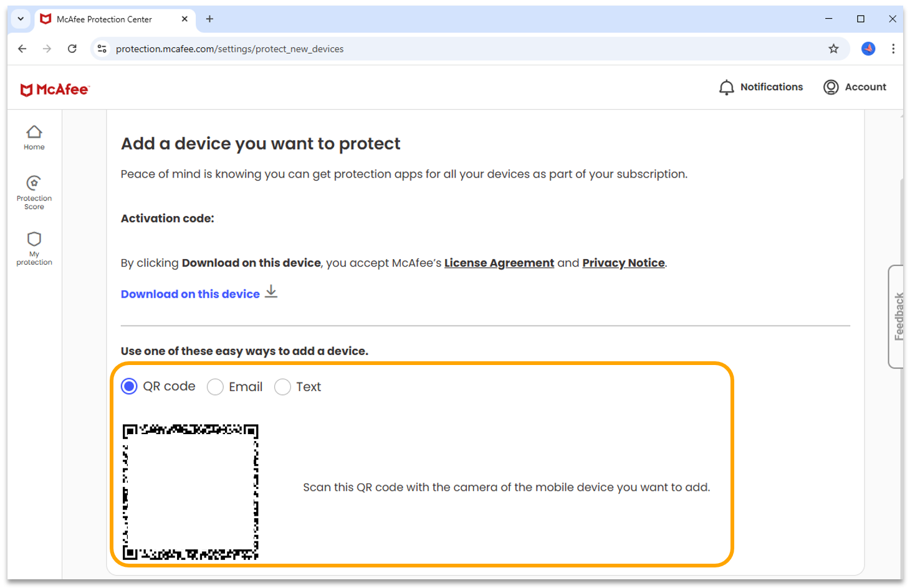Open the Home sidebar icon

coord(34,133)
